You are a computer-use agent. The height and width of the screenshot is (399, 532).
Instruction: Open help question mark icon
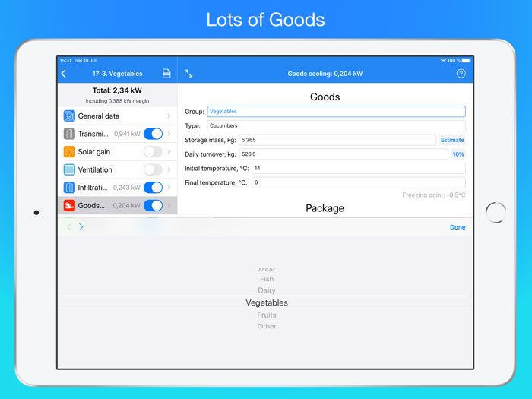[x=461, y=74]
